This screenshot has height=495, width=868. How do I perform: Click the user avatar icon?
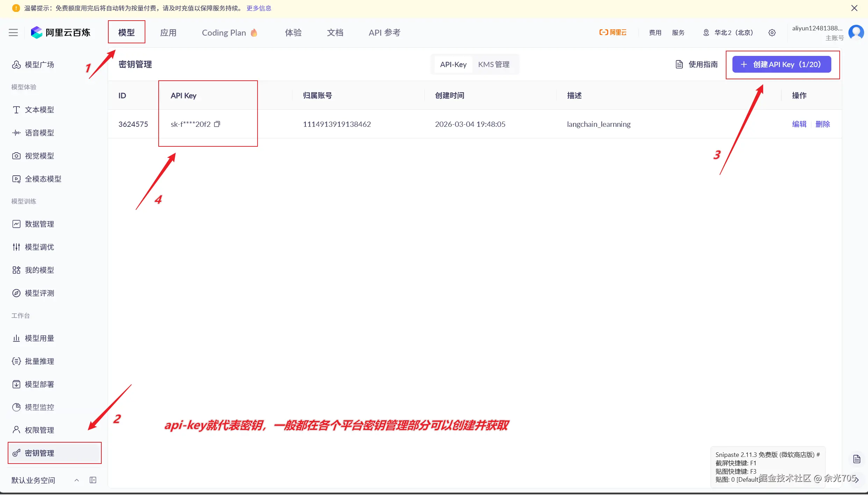tap(856, 32)
